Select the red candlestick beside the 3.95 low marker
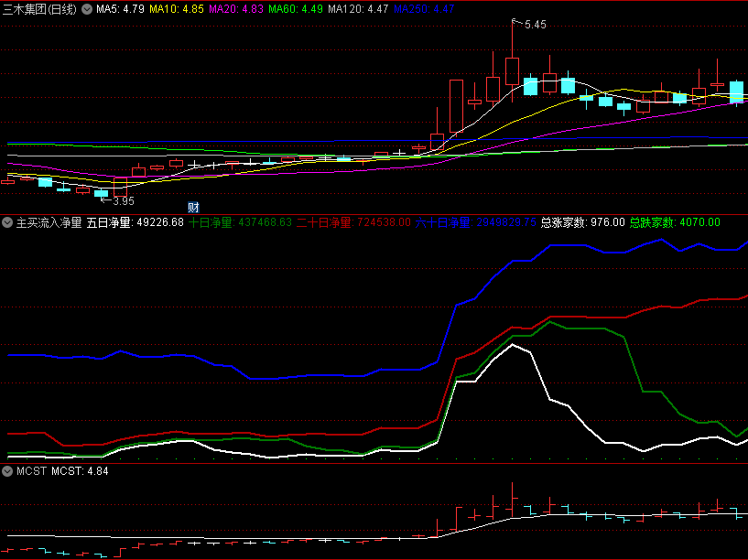 tap(120, 187)
